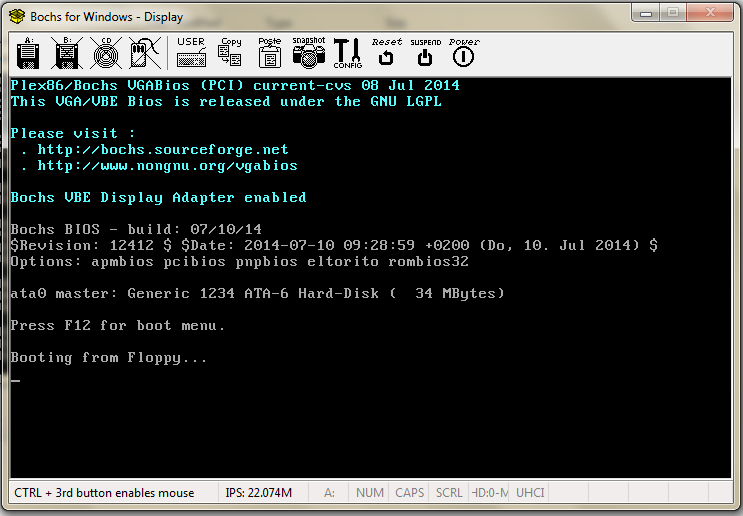The height and width of the screenshot is (516, 743).
Task: Click the USER keyboard shortcut button
Action: [191, 53]
